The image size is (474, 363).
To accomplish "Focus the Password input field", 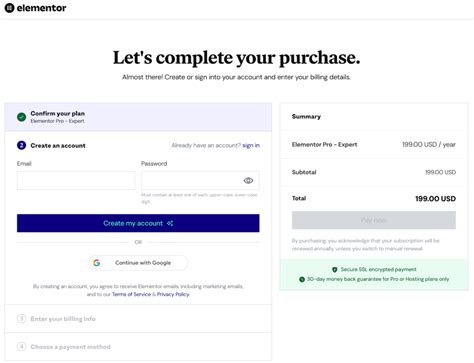I will [200, 180].
